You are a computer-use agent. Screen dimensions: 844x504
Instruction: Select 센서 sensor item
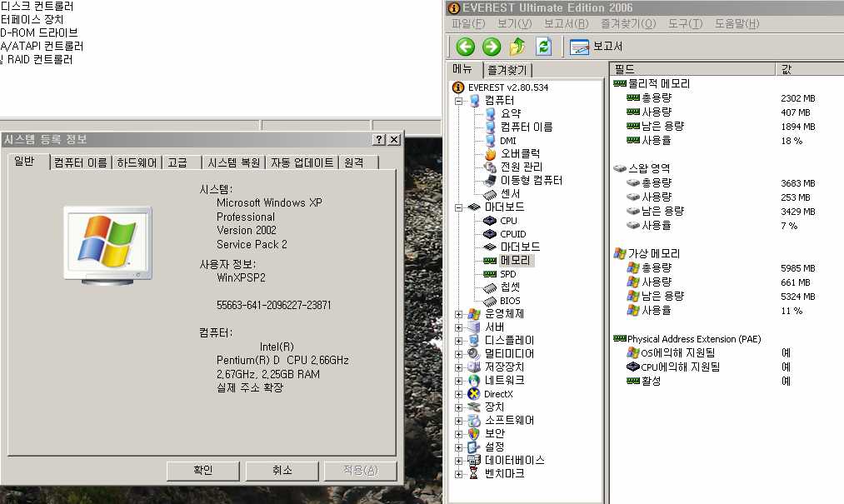[510, 194]
